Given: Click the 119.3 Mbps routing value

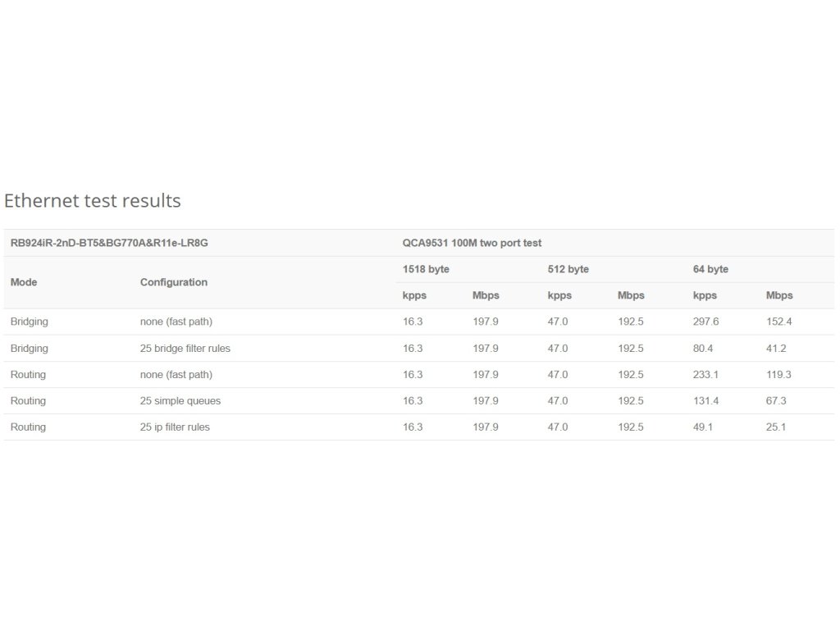Looking at the screenshot, I should (779, 374).
